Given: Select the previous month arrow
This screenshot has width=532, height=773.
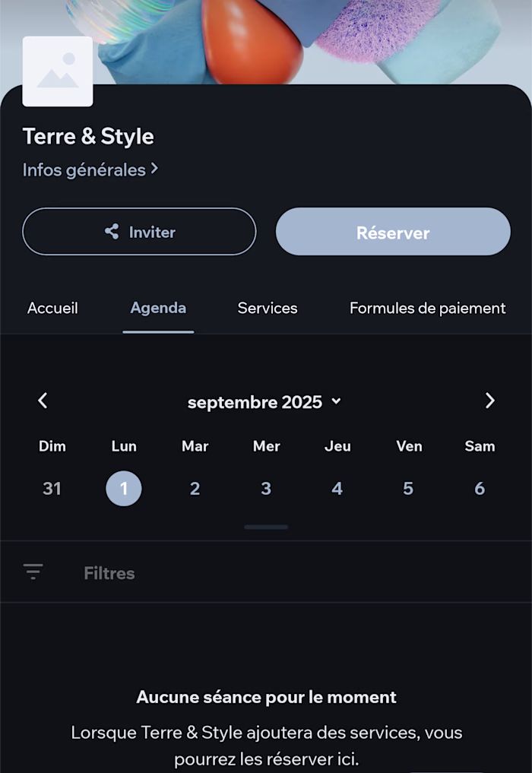Looking at the screenshot, I should coord(43,401).
